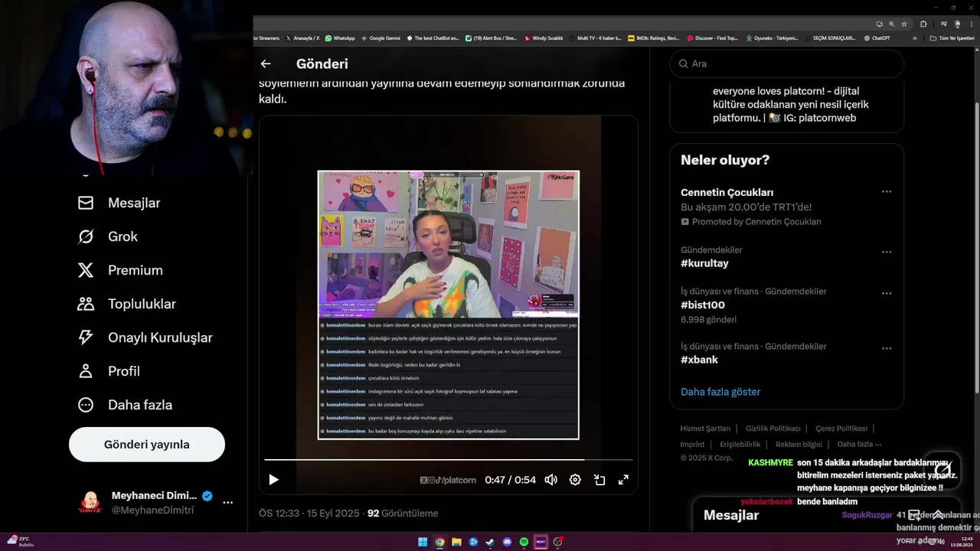Open options dots for #kurultay trend
Image resolution: width=980 pixels, height=551 pixels.
887,252
